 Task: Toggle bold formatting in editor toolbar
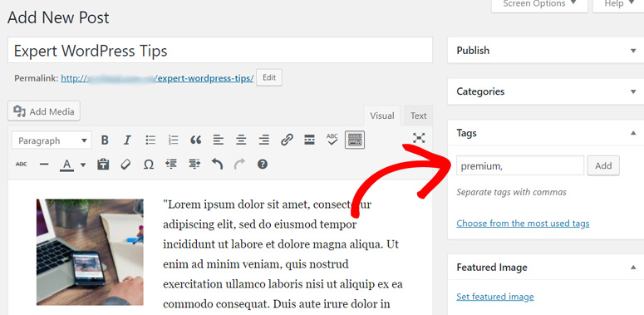[105, 140]
